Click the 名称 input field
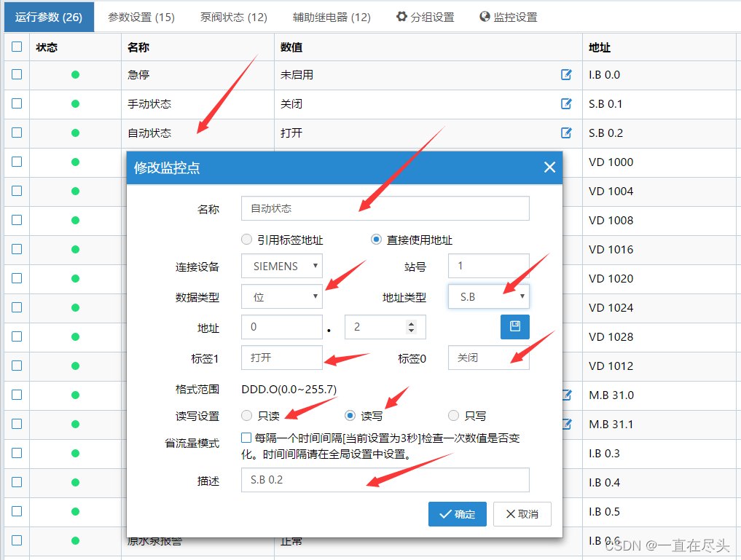Image resolution: width=741 pixels, height=560 pixels. click(385, 208)
